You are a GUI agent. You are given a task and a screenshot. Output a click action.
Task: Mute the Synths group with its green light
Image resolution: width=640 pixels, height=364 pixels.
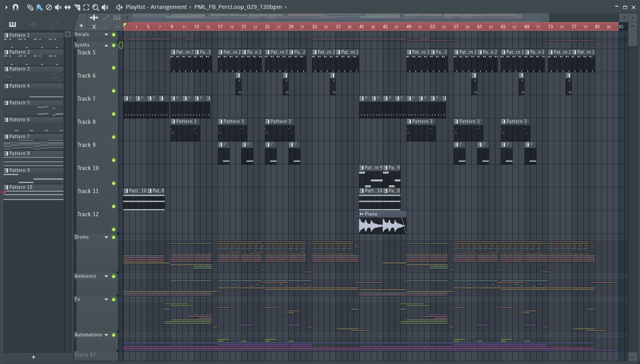coord(114,45)
